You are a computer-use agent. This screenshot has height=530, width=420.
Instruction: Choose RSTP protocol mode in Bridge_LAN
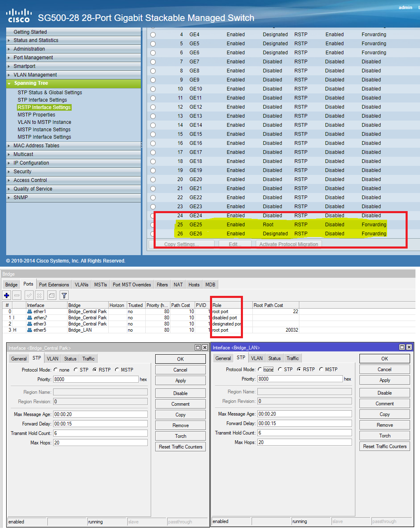coord(299,370)
